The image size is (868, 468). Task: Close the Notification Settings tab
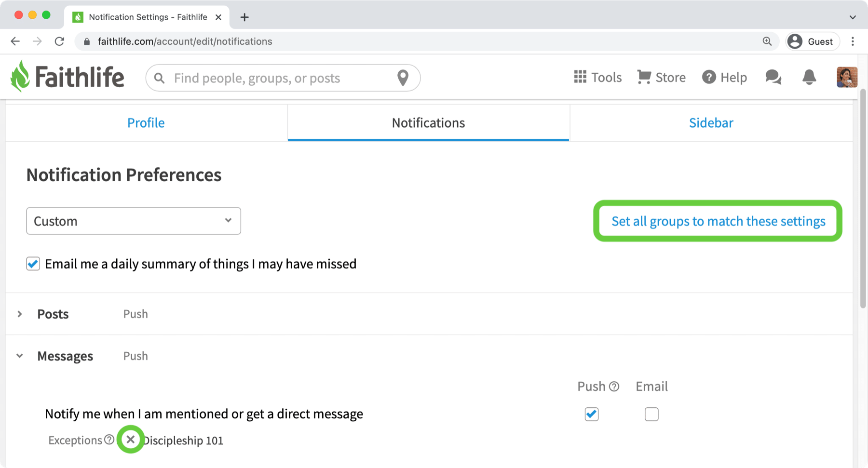point(218,17)
